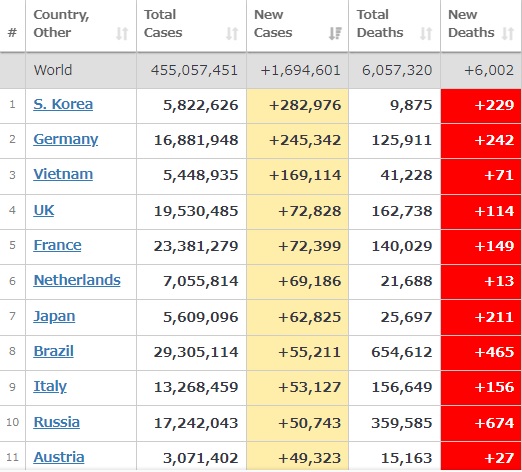Select Germany's yellow +245,342 new cases cell
Screen dimensions: 522x472
298,141
